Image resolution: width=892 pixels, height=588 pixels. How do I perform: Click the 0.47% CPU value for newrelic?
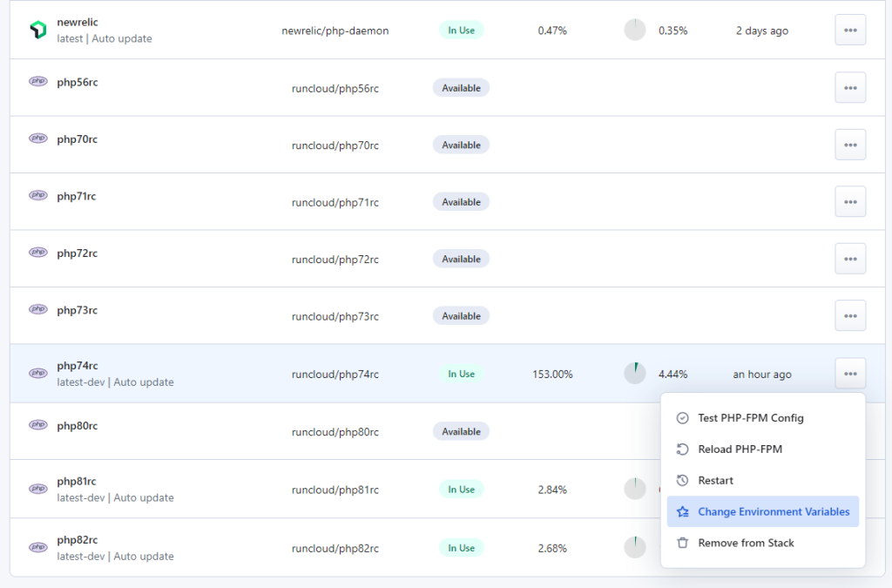(x=552, y=30)
